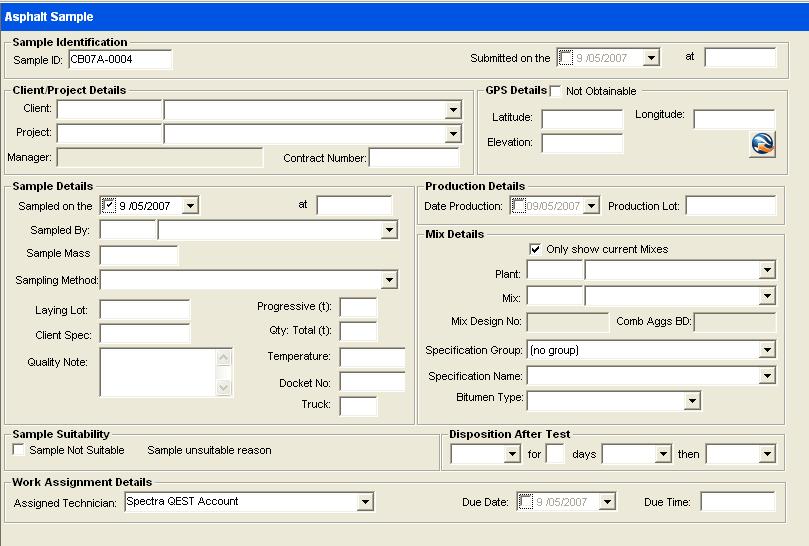Check the GPS Not Obtainable checkbox
Viewport: 809px width, 546px height.
(x=556, y=91)
